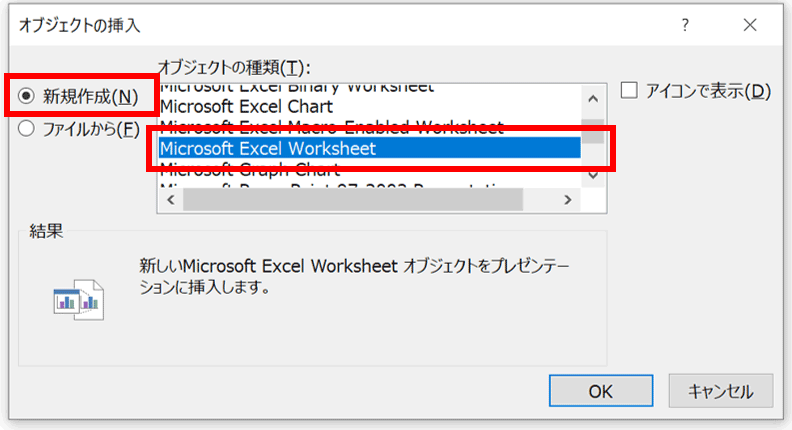792x430 pixels.
Task: Click the list's scroll up arrow
Action: point(594,99)
